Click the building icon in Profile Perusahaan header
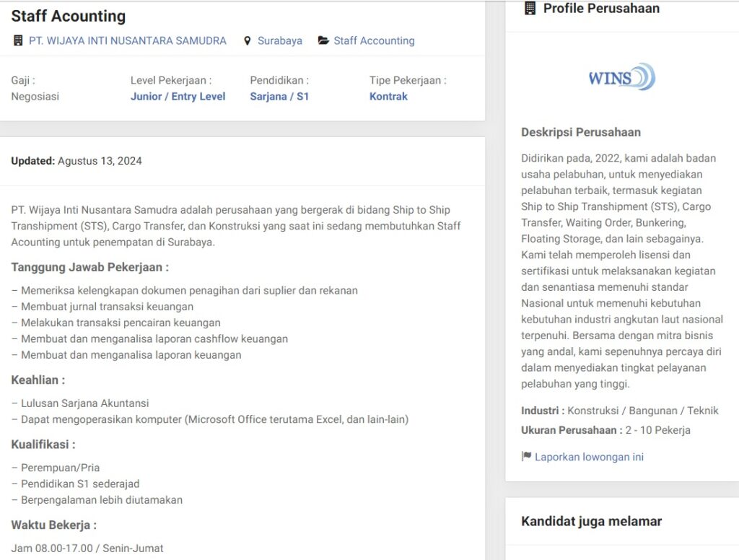This screenshot has width=739, height=560. pyautogui.click(x=530, y=9)
